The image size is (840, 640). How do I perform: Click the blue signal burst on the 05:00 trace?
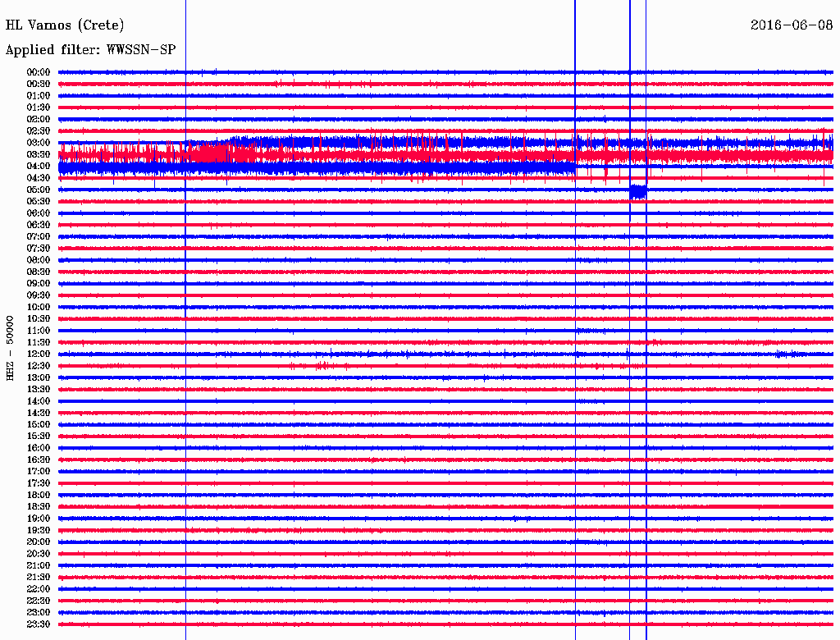[638, 191]
